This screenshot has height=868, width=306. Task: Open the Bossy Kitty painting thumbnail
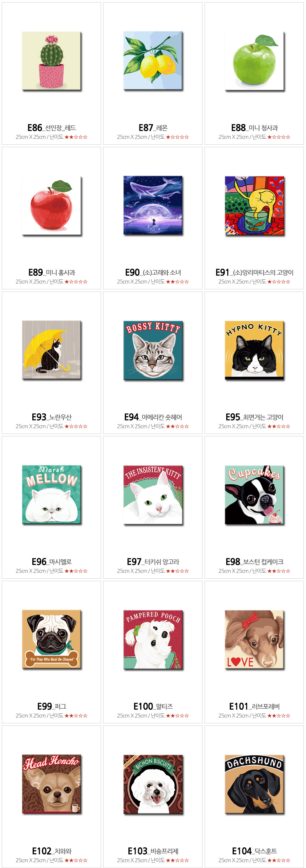(153, 350)
